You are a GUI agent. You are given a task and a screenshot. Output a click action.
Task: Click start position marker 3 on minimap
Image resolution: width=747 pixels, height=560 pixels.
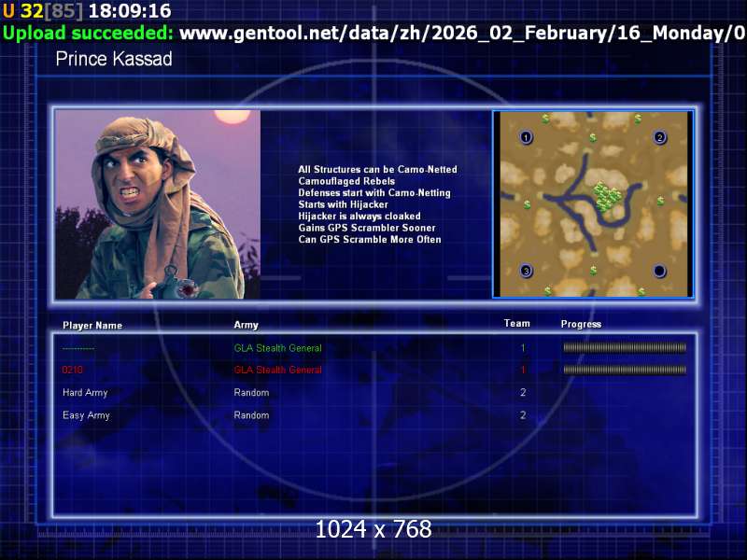(x=526, y=271)
